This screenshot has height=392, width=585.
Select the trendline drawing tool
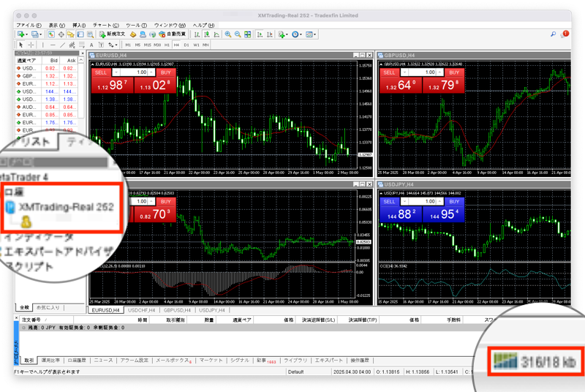click(x=62, y=45)
